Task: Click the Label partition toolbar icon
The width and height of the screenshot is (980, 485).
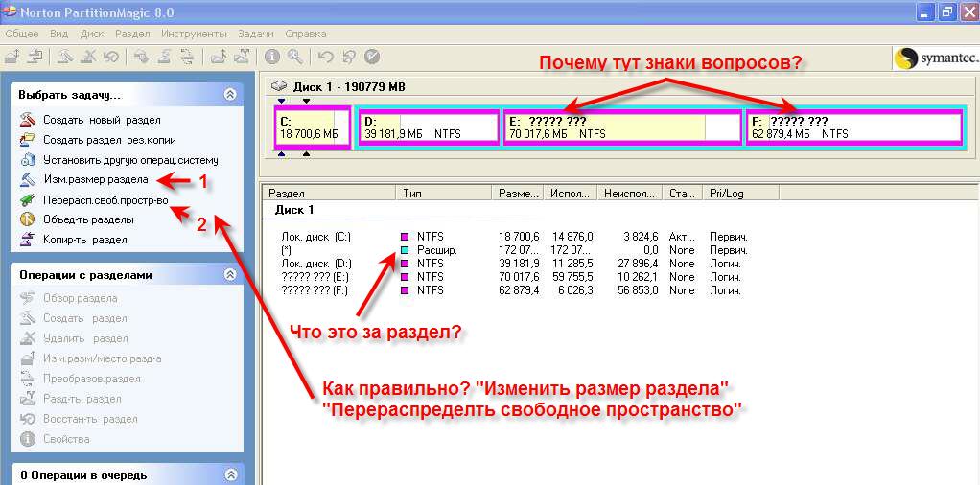Action: pos(141,57)
